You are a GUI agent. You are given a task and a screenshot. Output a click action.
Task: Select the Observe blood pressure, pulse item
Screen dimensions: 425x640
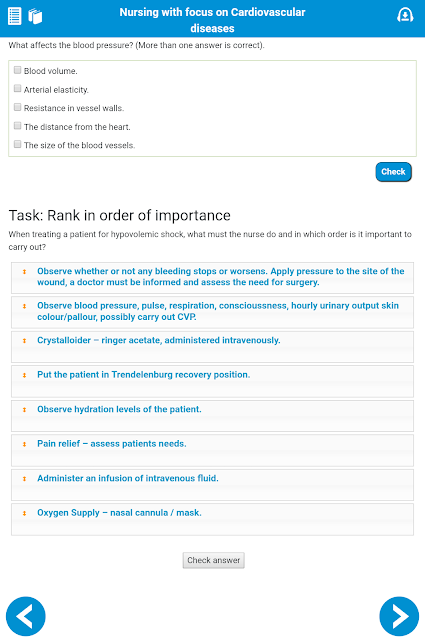[x=212, y=312]
